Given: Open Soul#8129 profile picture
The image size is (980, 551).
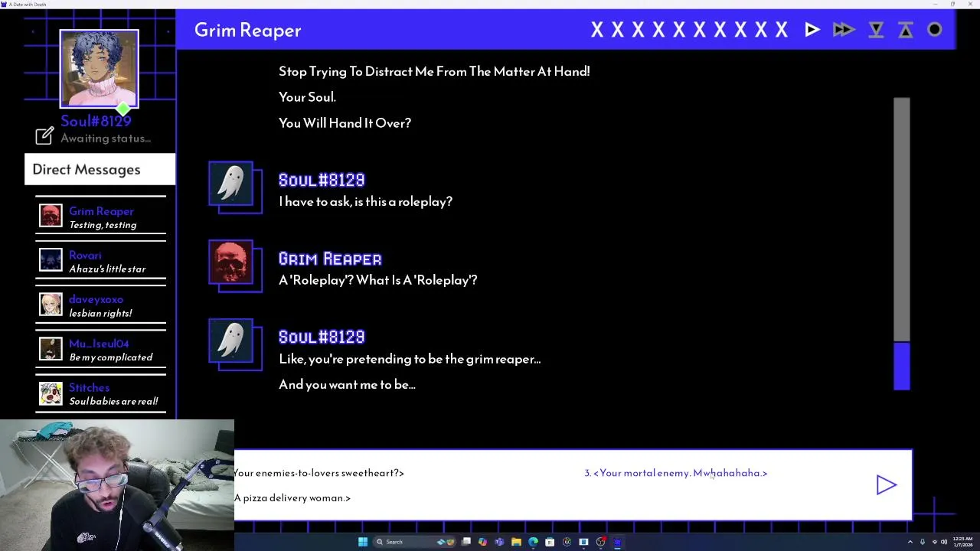Looking at the screenshot, I should click(x=99, y=68).
